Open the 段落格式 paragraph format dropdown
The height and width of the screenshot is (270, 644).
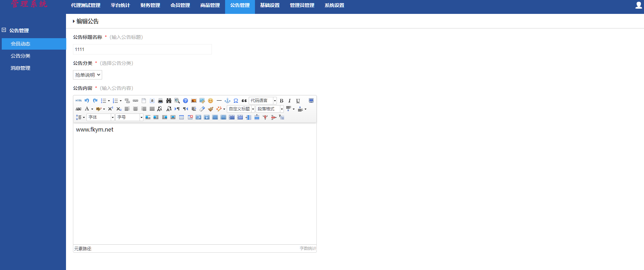(x=270, y=109)
